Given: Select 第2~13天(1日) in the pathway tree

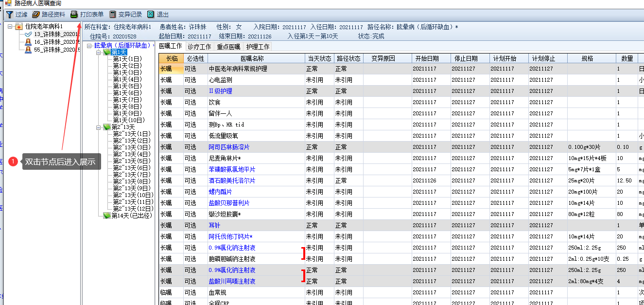Looking at the screenshot, I should [x=131, y=134].
